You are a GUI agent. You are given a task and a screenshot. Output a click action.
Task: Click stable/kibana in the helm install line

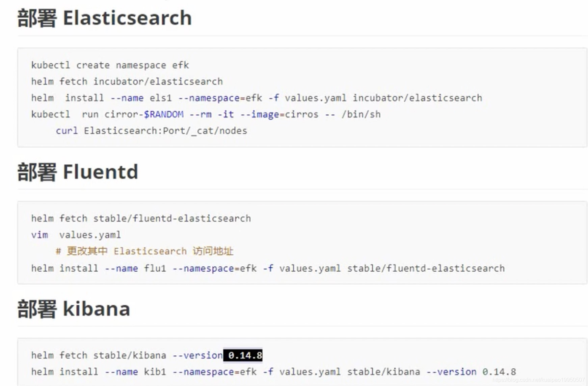383,371
